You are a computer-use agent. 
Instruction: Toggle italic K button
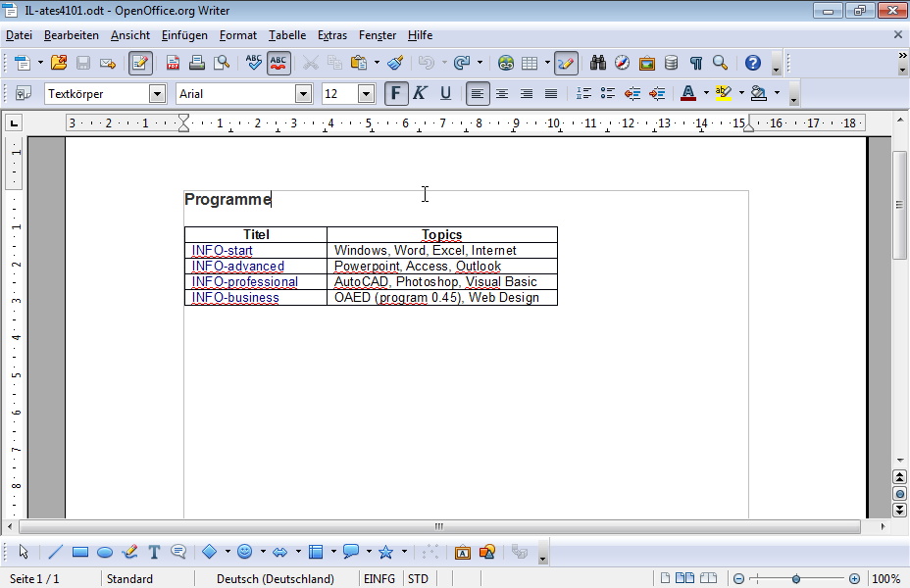pos(420,93)
